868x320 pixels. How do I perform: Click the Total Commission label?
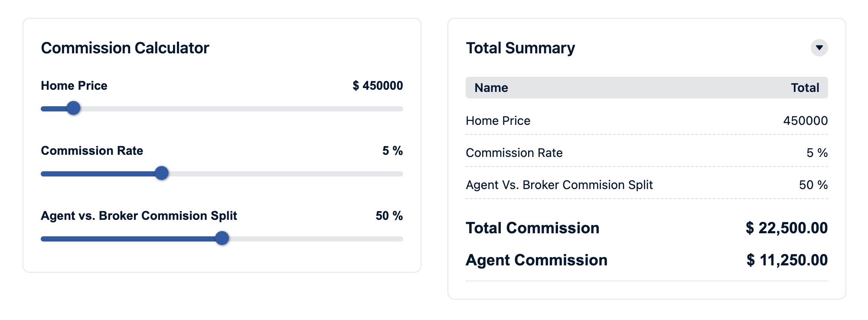(532, 228)
